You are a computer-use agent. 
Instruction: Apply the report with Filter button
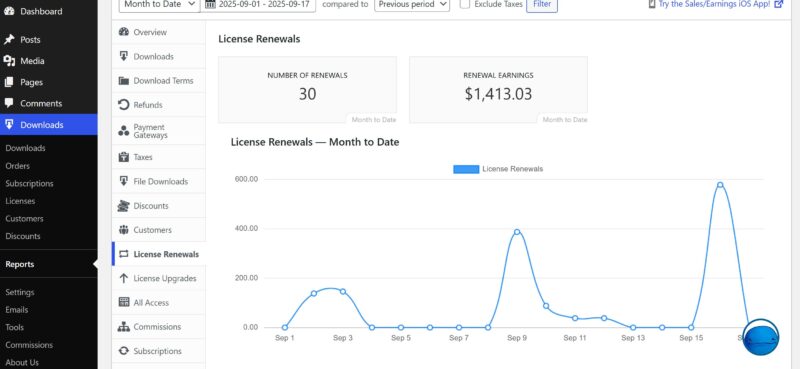(542, 4)
